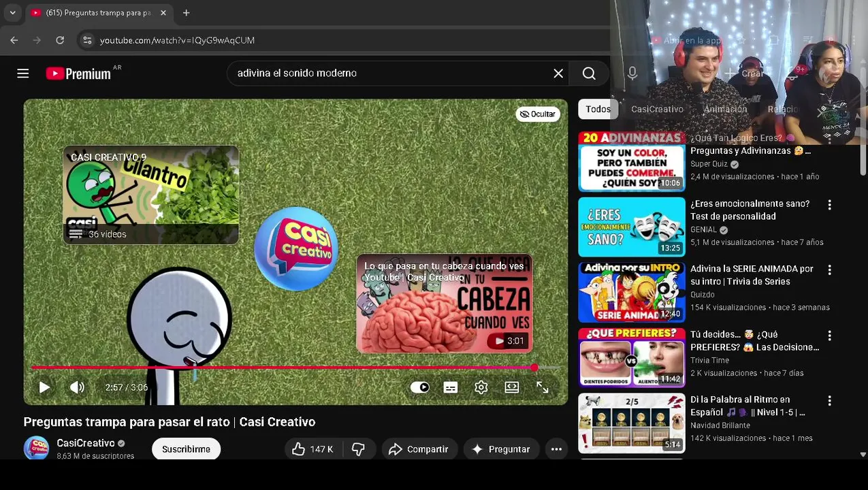Open Di la Palabra al Ritmo thumbnail

(x=632, y=423)
